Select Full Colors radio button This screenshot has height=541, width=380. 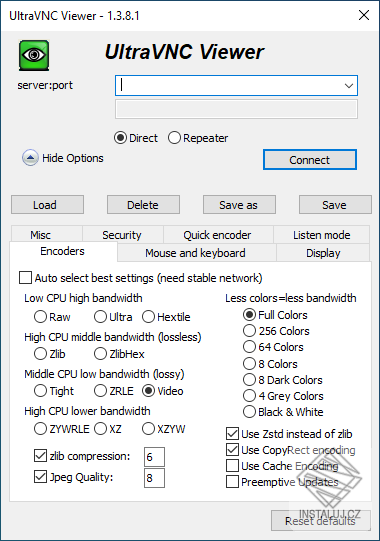(x=249, y=315)
